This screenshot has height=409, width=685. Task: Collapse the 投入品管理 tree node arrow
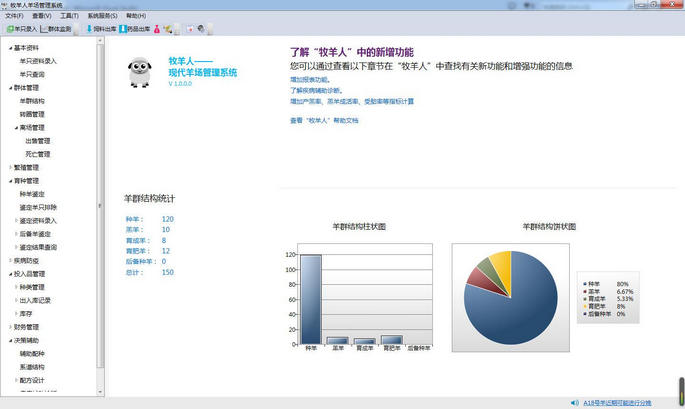(10, 274)
